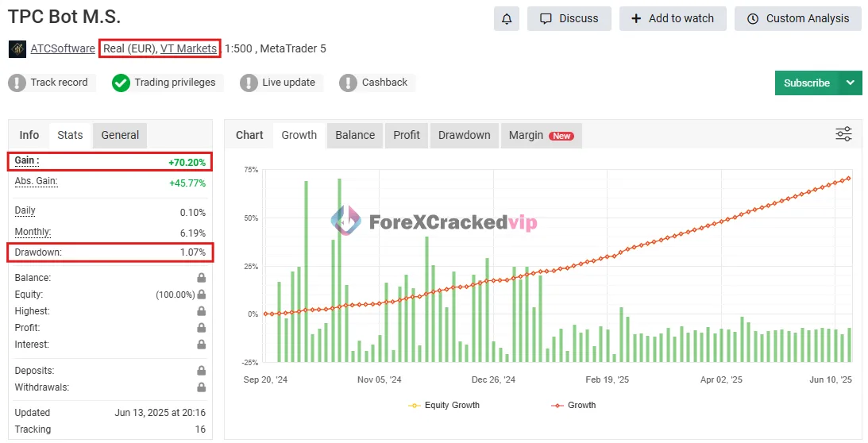Click the ATCSoftware avatar image
This screenshot has height=443, width=868.
[x=17, y=48]
